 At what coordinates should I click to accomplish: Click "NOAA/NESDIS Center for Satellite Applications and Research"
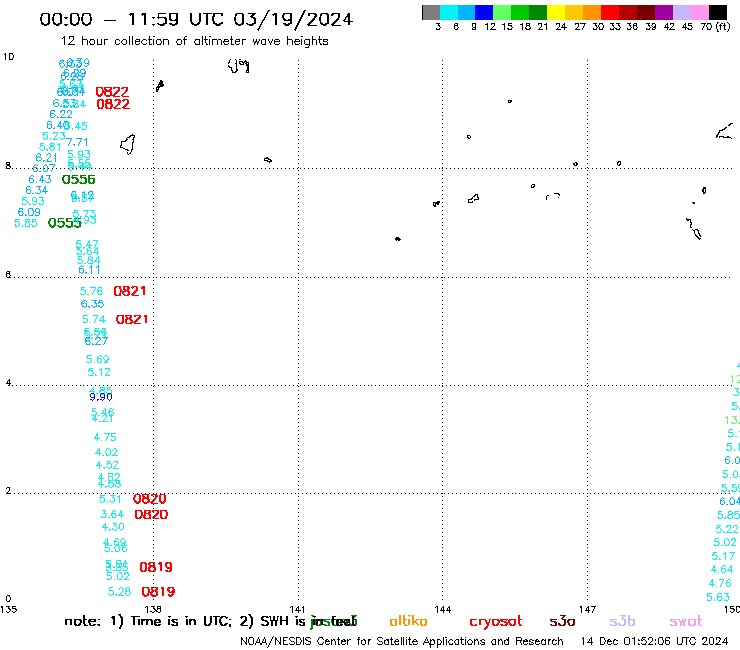tap(402, 642)
